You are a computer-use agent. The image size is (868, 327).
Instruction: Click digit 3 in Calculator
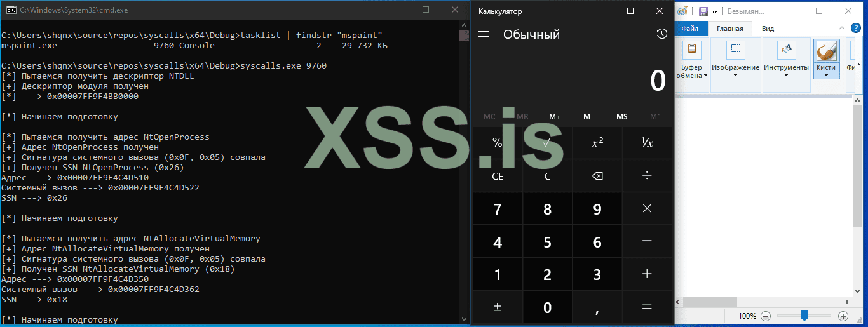tap(597, 275)
